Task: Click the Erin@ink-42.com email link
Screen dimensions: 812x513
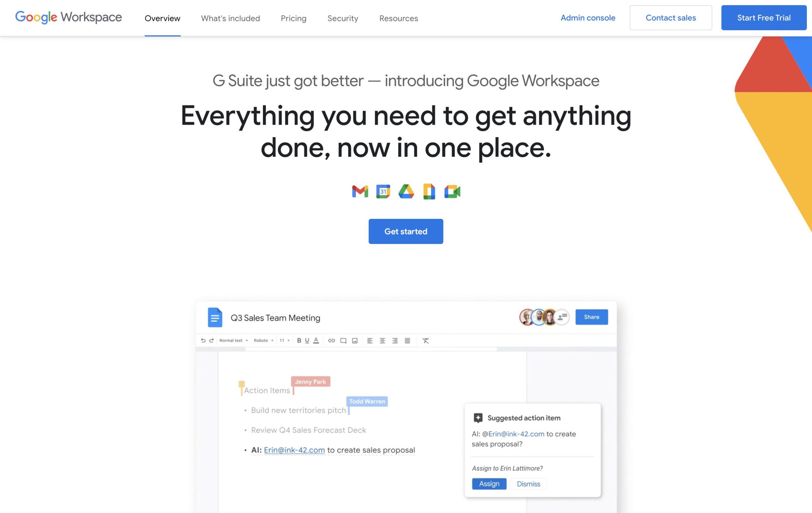Action: pyautogui.click(x=294, y=450)
